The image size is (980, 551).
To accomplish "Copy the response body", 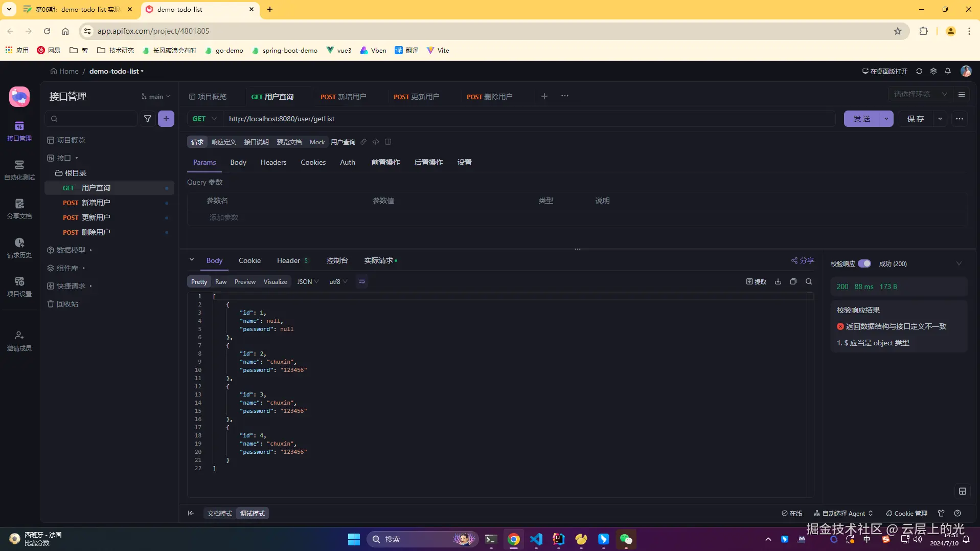I will 793,281.
